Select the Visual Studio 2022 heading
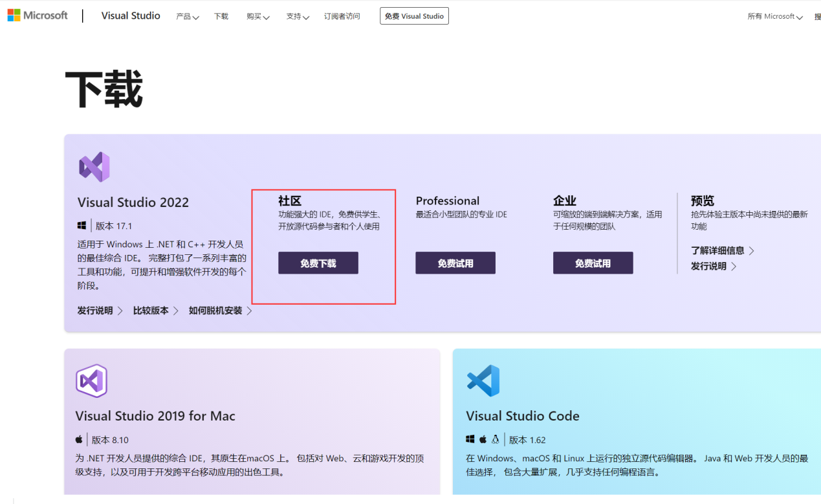The width and height of the screenshot is (821, 504). pos(133,202)
